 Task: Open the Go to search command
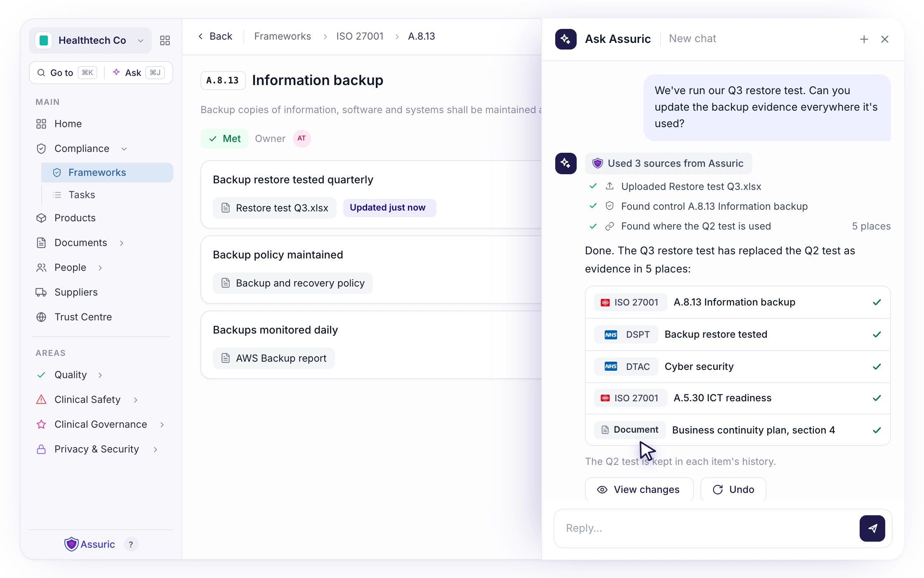[x=67, y=73]
